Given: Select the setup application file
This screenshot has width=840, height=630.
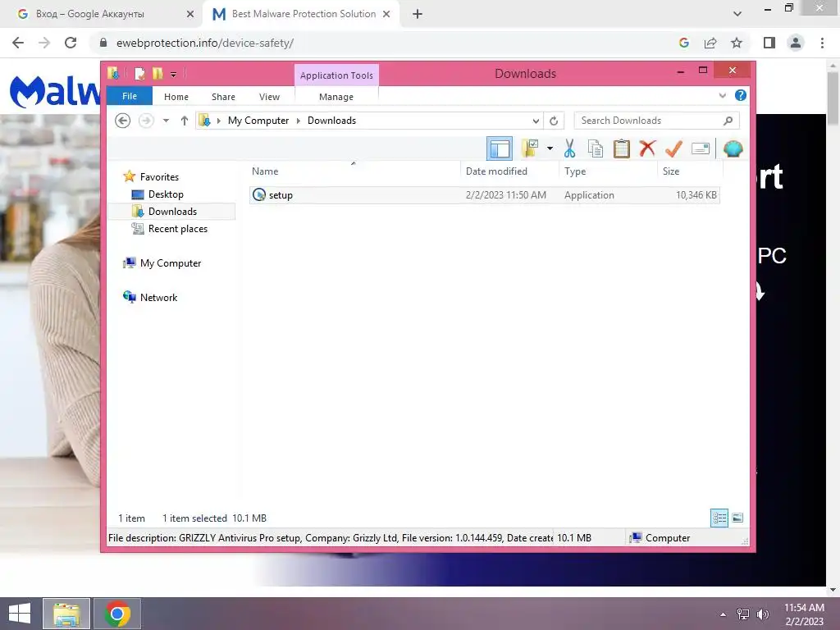Looking at the screenshot, I should [x=484, y=195].
